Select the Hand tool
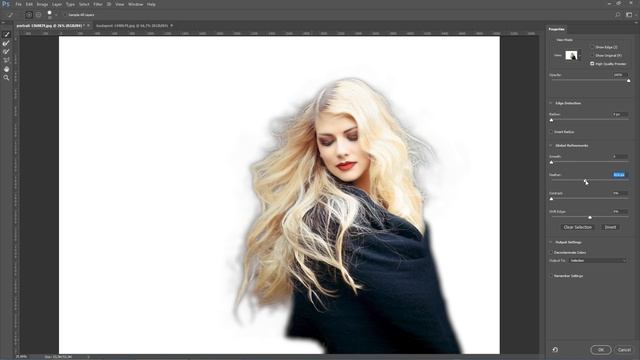640x360 pixels. [6, 69]
